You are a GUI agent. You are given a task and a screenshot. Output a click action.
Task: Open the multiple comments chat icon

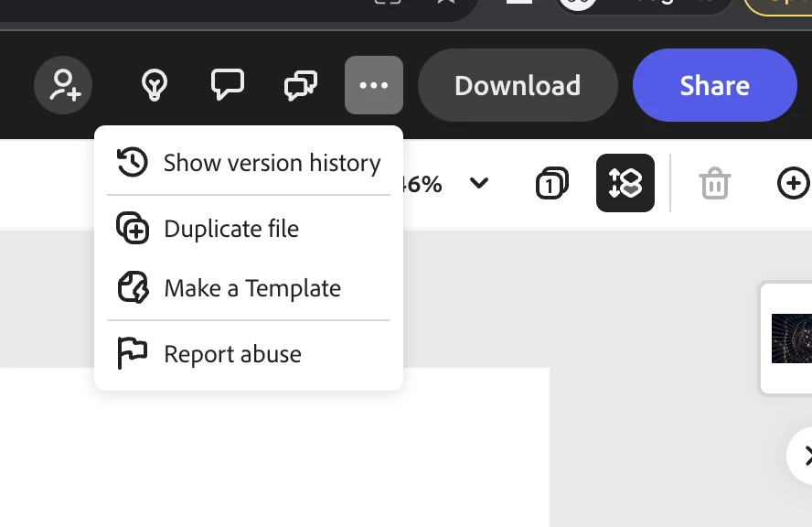tap(301, 85)
